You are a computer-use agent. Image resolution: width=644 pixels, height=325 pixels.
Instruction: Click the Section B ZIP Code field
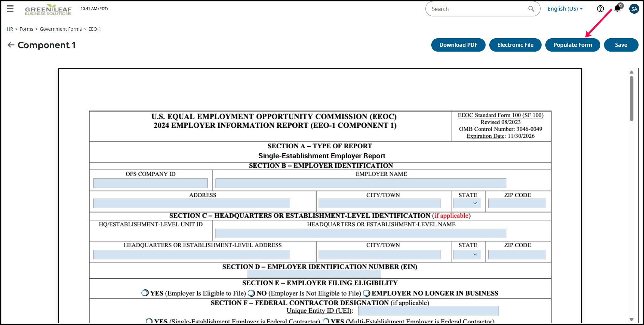click(x=517, y=203)
